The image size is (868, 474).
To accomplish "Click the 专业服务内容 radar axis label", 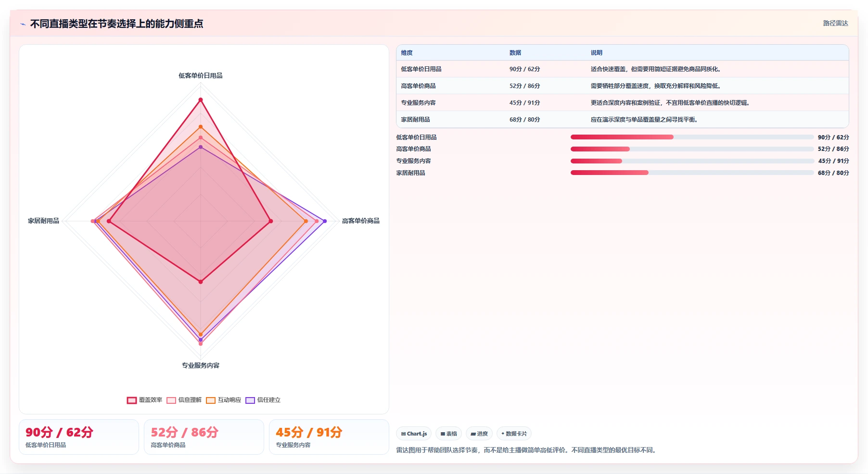I will tap(201, 365).
